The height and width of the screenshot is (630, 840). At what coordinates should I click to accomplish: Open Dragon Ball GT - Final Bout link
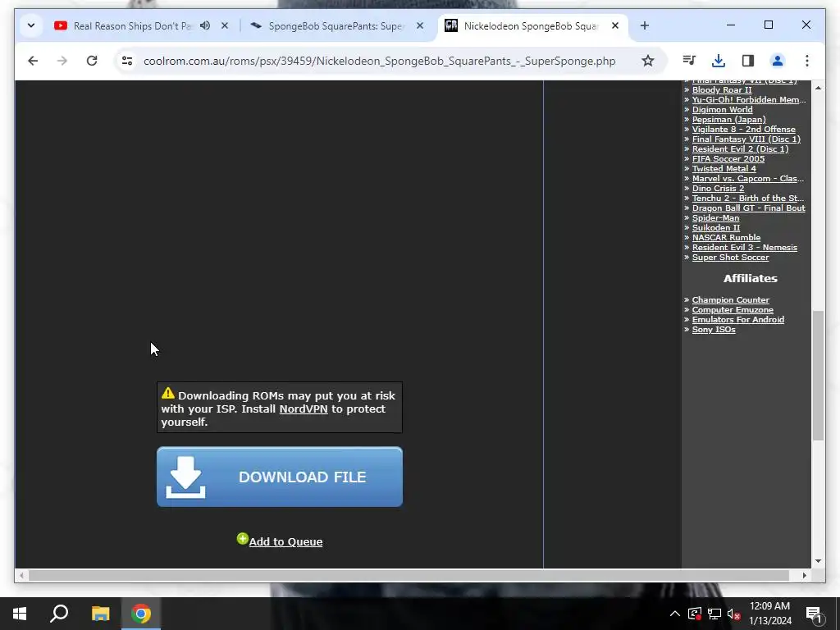748,208
